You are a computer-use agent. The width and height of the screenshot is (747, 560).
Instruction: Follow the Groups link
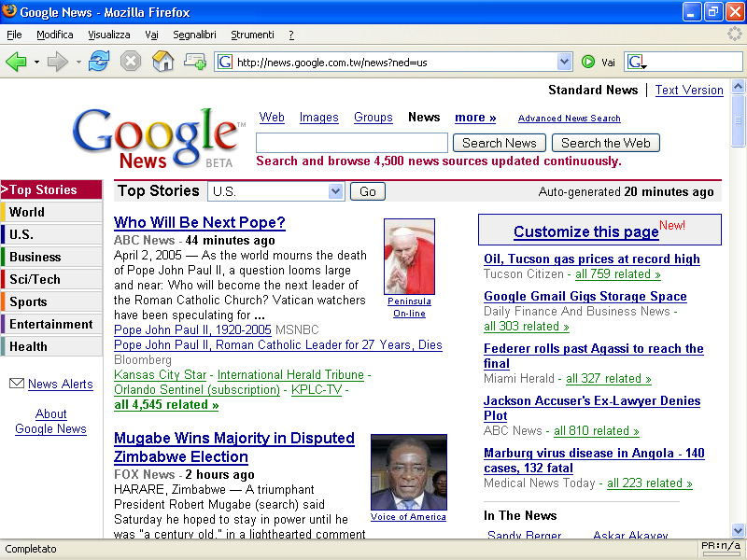point(373,118)
